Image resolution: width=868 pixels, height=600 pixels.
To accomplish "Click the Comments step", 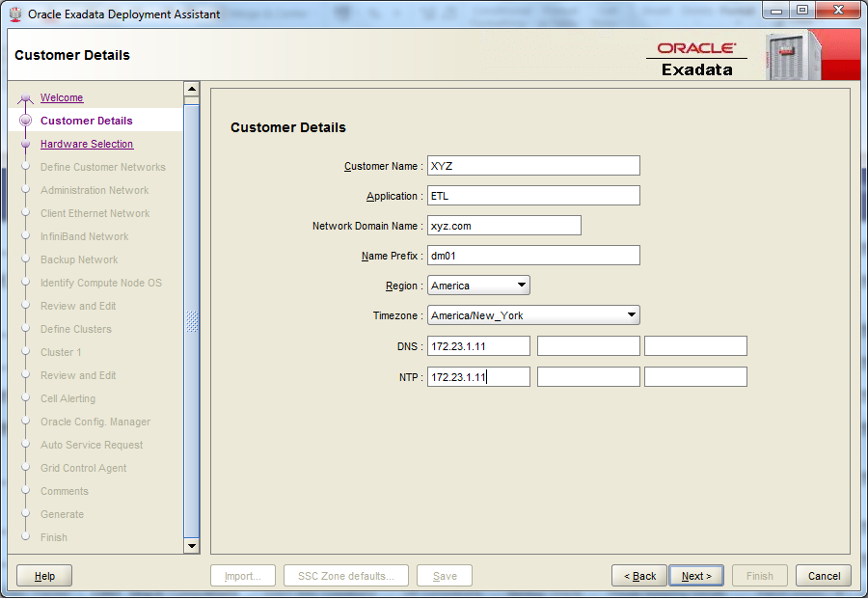I will coord(65,492).
